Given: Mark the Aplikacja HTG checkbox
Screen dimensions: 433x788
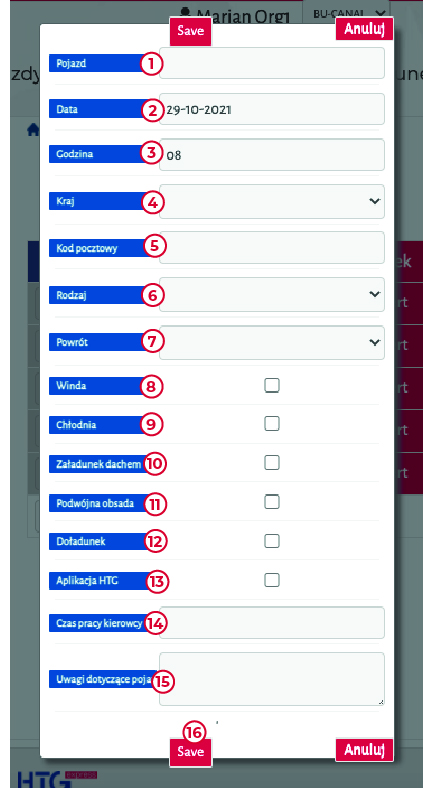Looking at the screenshot, I should 272,580.
